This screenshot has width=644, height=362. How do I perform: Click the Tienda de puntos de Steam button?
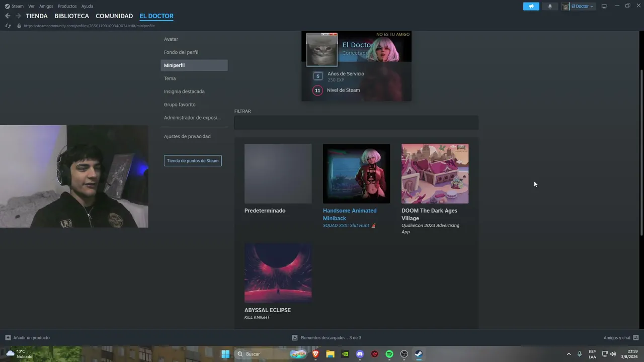(193, 161)
